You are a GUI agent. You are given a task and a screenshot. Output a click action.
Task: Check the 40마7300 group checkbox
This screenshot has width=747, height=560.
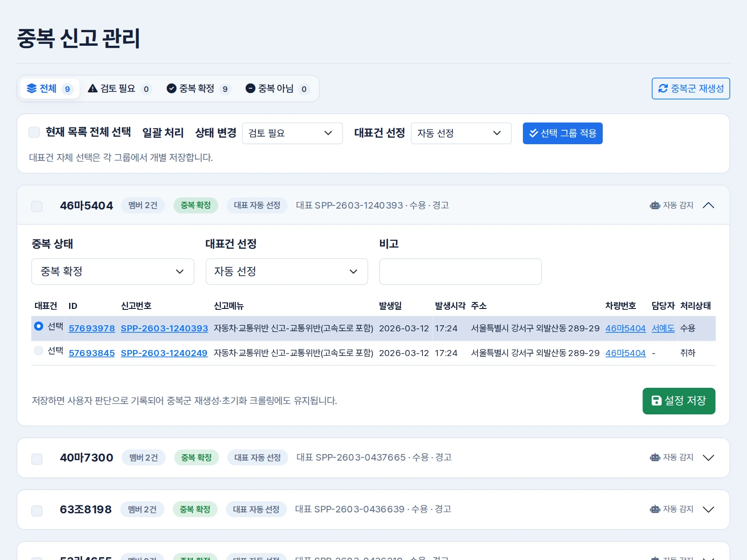click(37, 459)
